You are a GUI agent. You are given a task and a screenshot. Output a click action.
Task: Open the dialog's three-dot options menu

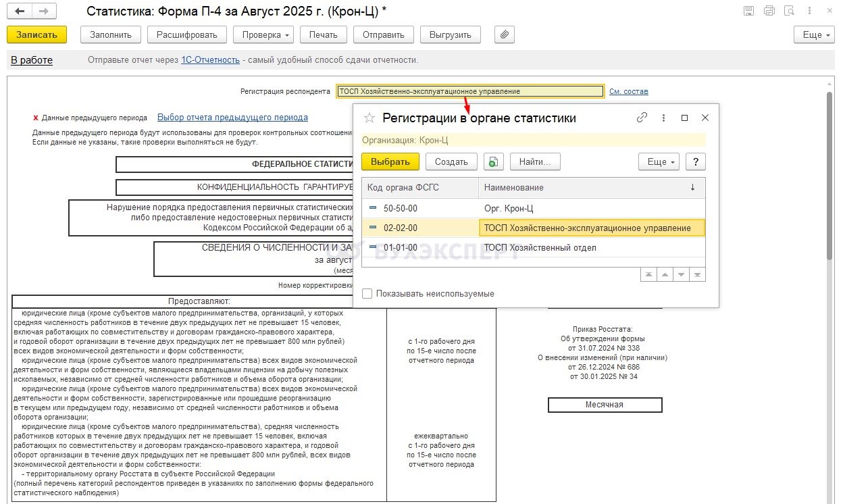click(x=663, y=118)
